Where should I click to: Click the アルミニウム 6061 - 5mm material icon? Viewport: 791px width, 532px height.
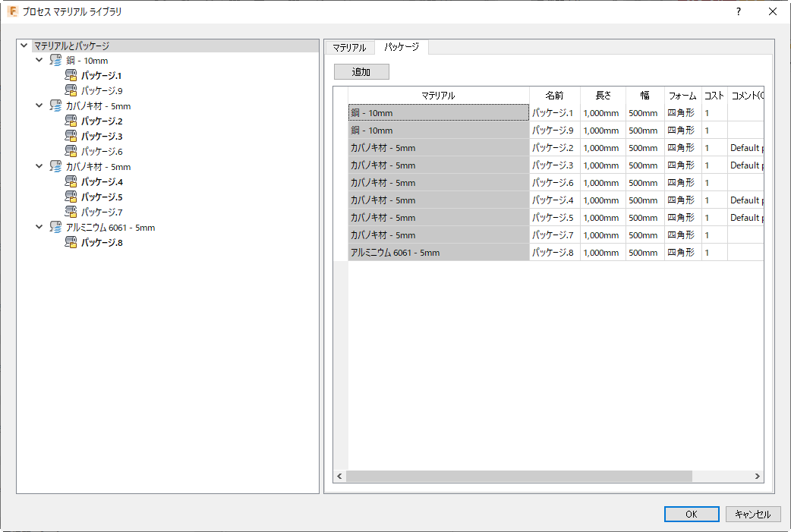click(x=55, y=228)
